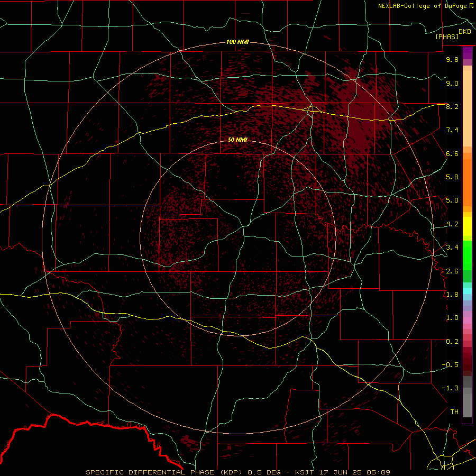Click the 5.0 scale value
The height and width of the screenshot is (476, 476).
[x=452, y=200]
